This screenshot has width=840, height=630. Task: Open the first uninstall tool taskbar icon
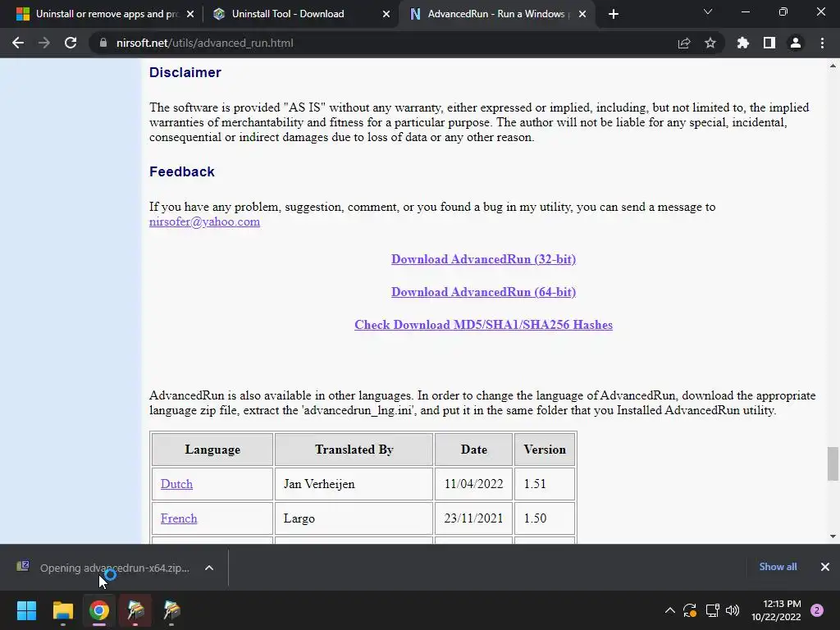(135, 609)
